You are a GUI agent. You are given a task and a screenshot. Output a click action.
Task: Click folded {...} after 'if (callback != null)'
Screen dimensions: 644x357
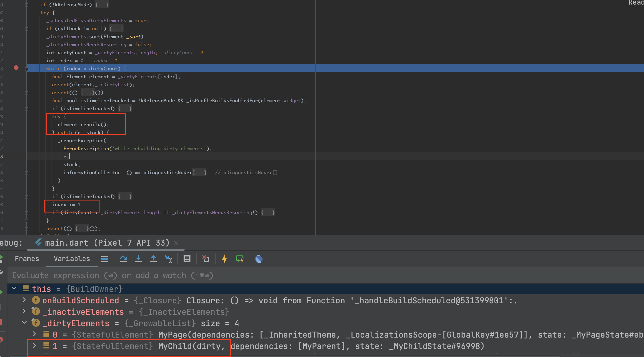116,29
